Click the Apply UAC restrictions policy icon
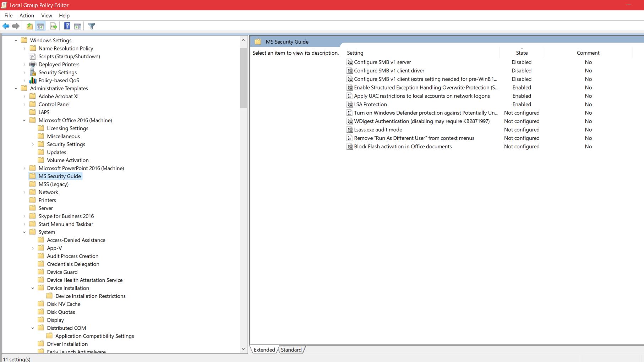This screenshot has height=362, width=644. click(350, 96)
